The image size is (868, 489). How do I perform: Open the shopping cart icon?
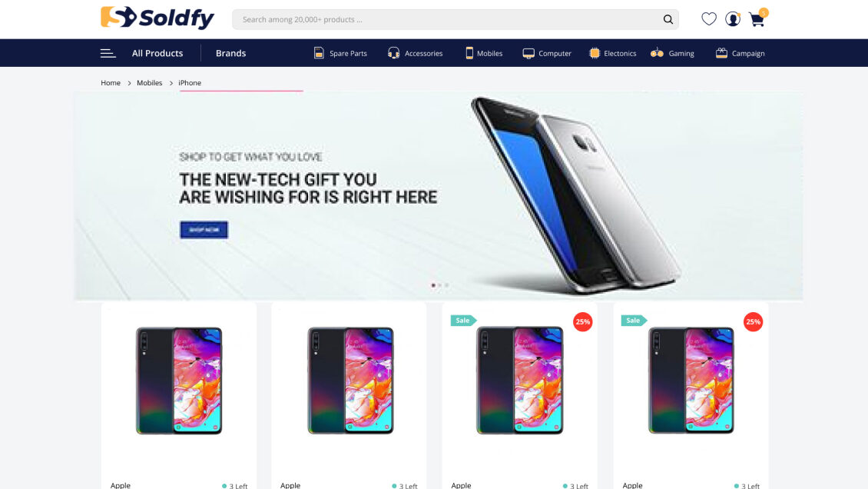[x=757, y=19]
